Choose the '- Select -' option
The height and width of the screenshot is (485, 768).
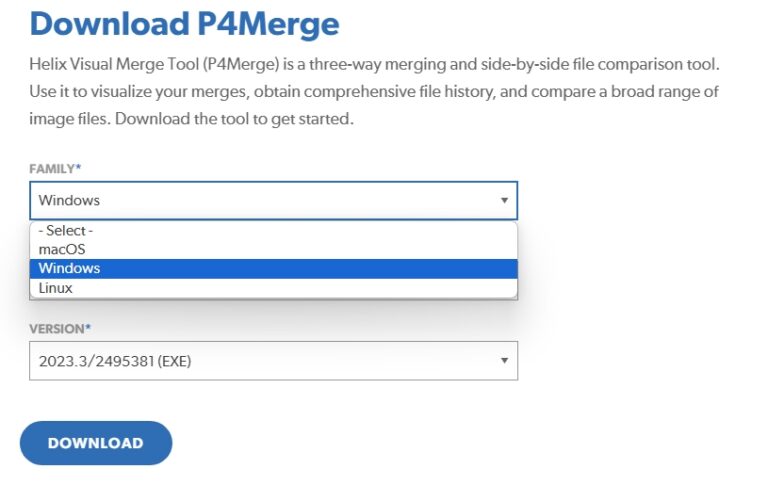tap(66, 230)
